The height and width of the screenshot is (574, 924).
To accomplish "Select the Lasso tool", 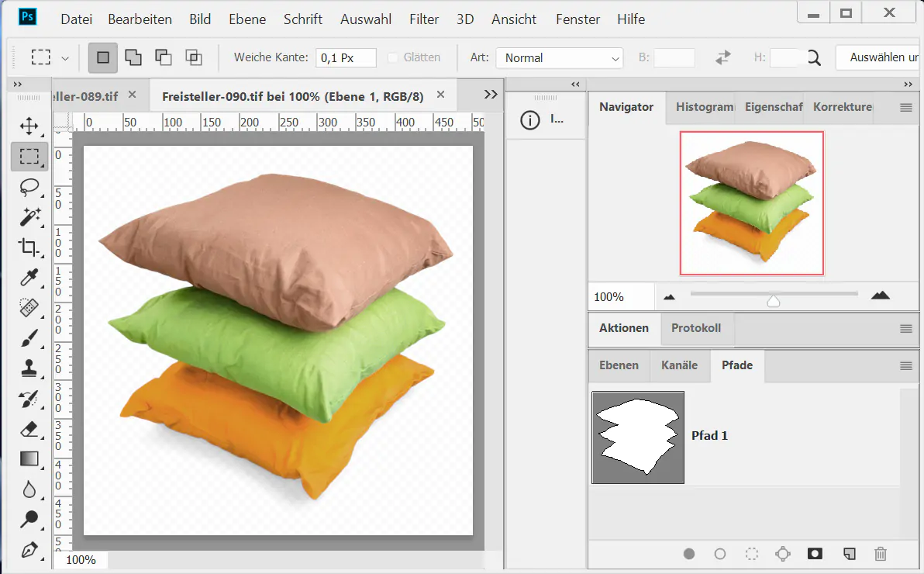I will (x=29, y=187).
